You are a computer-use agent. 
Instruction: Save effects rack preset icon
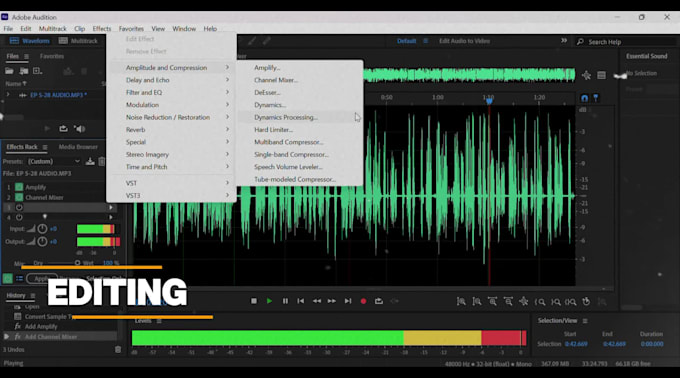[90, 161]
